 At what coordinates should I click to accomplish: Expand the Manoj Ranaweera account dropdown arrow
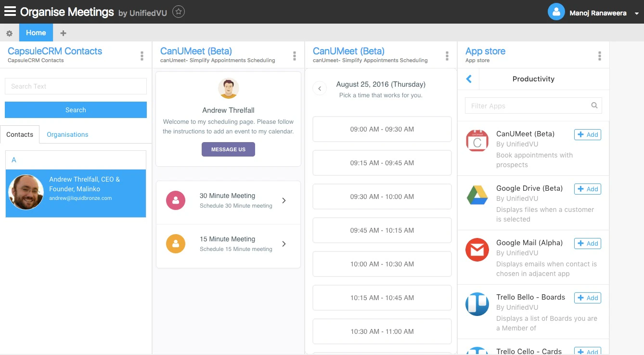tap(637, 13)
